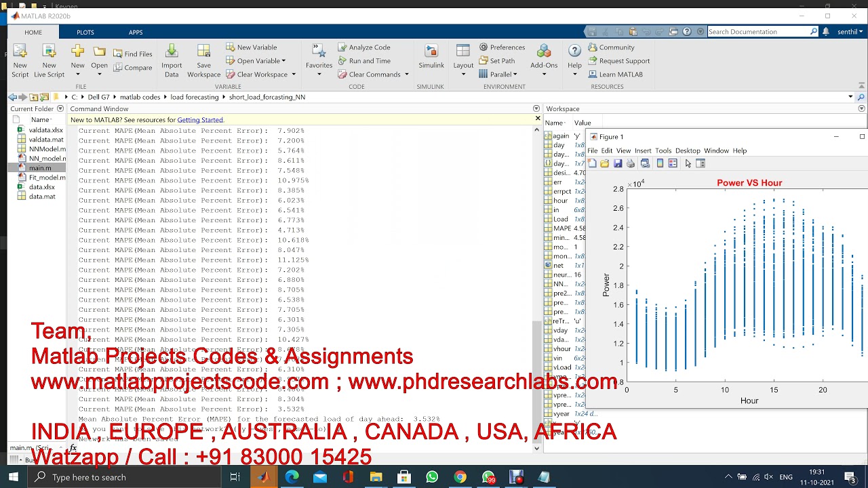Expand quick access toolbar options arrow
Viewport: 868px width, 488px height.
tap(701, 32)
